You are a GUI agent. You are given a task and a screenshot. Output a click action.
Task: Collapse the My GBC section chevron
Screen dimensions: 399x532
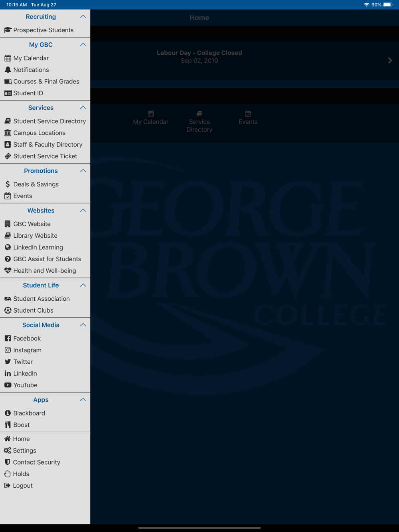tap(83, 45)
